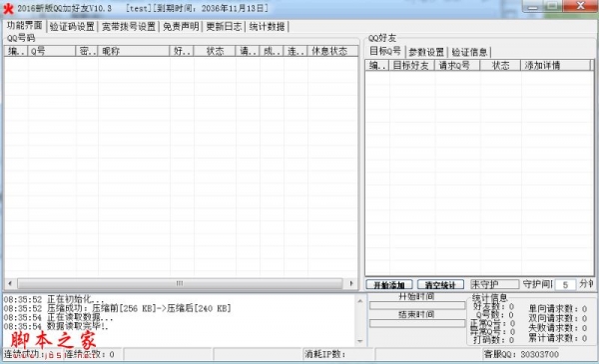This screenshot has height=364, width=599.
Task: Open the 宽带拨号设置 tab
Action: coord(129,26)
